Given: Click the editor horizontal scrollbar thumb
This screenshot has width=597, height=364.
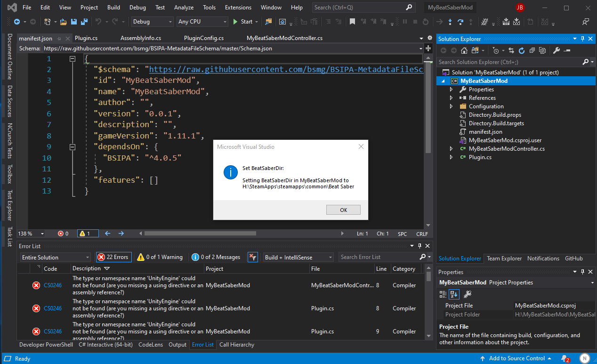Looking at the screenshot, I should [201, 234].
